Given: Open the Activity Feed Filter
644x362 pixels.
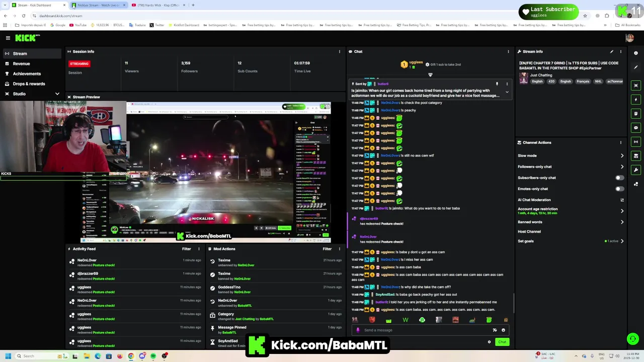Looking at the screenshot, I should [186, 249].
